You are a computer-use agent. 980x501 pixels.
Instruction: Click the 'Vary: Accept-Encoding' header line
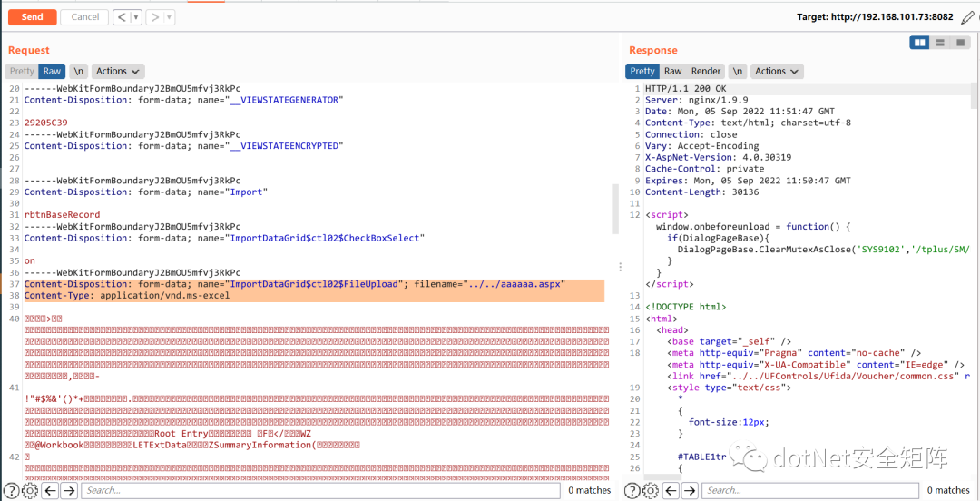[x=701, y=146]
